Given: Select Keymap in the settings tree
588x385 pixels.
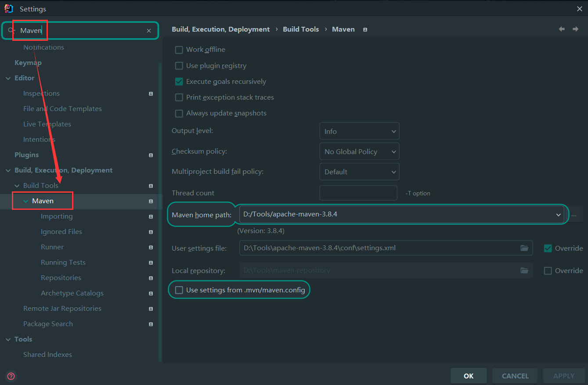Looking at the screenshot, I should click(x=28, y=63).
